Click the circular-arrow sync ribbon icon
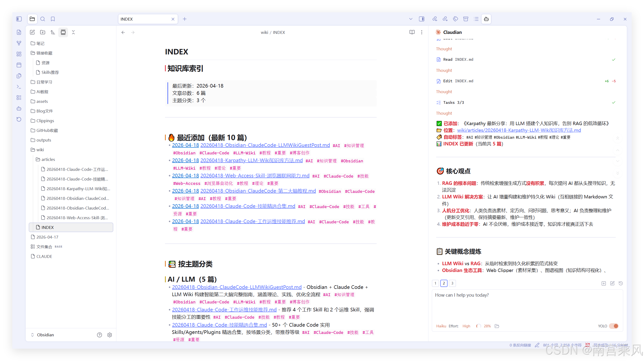Screen dimensions: 644x361 [x=19, y=119]
